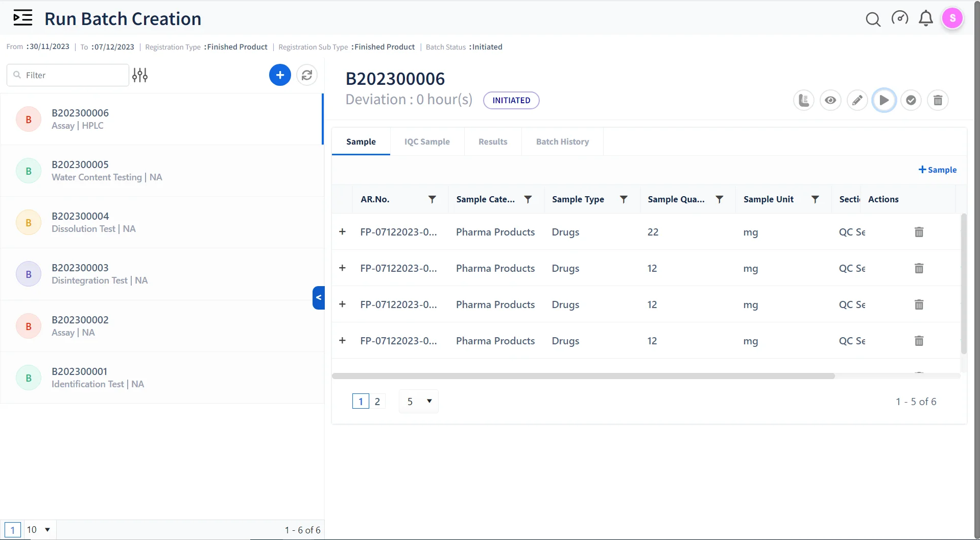
Task: Filter the Sample Quantity column
Action: point(719,199)
